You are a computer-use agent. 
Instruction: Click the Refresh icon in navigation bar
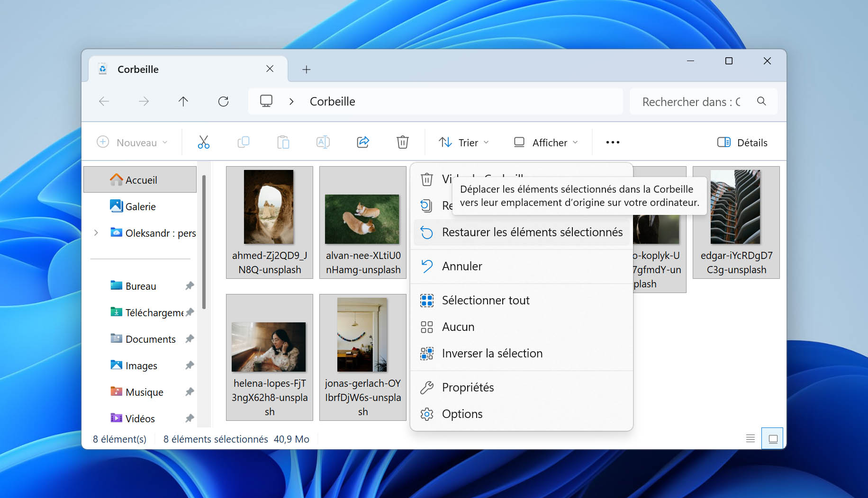pos(223,101)
